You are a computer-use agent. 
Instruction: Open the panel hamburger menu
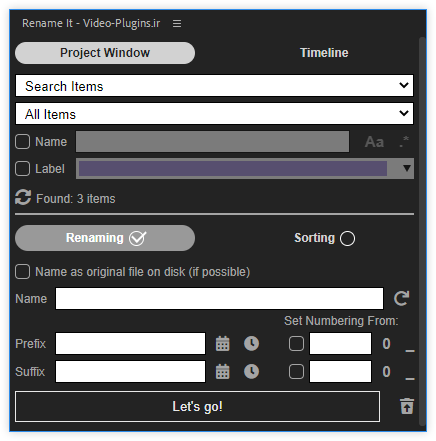click(x=177, y=23)
